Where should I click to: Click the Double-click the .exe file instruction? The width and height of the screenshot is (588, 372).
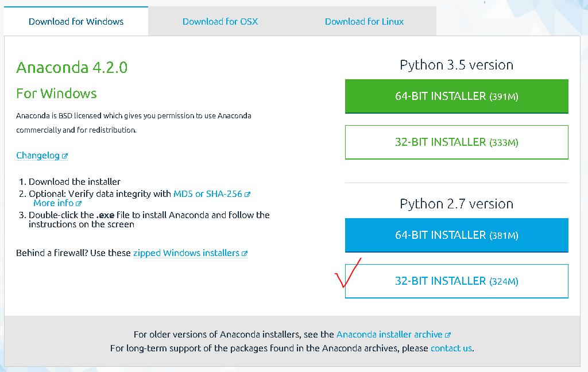[149, 219]
